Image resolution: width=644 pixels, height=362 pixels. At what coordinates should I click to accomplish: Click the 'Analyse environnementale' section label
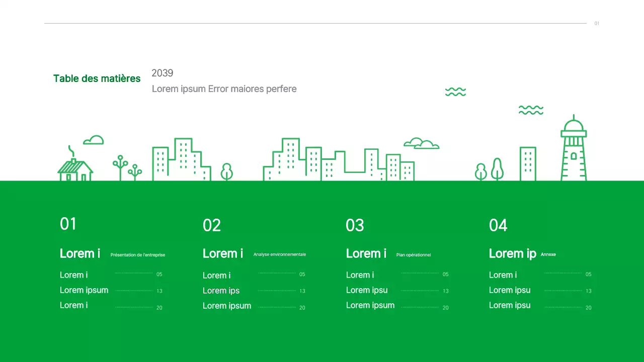(280, 254)
